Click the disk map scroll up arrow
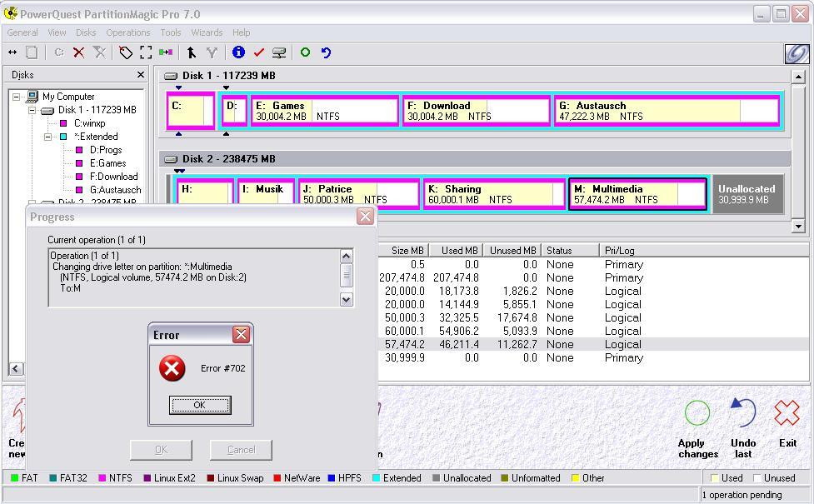814x504 pixels. pyautogui.click(x=798, y=77)
